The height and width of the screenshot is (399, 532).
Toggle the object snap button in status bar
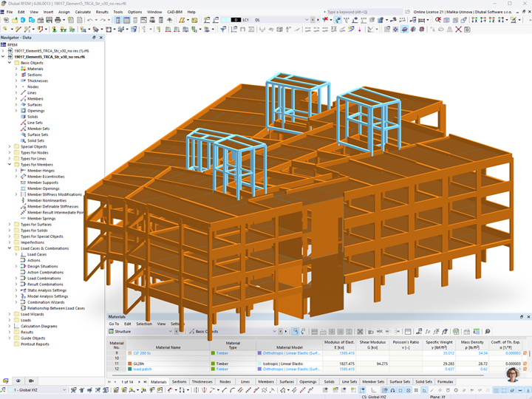(393, 390)
